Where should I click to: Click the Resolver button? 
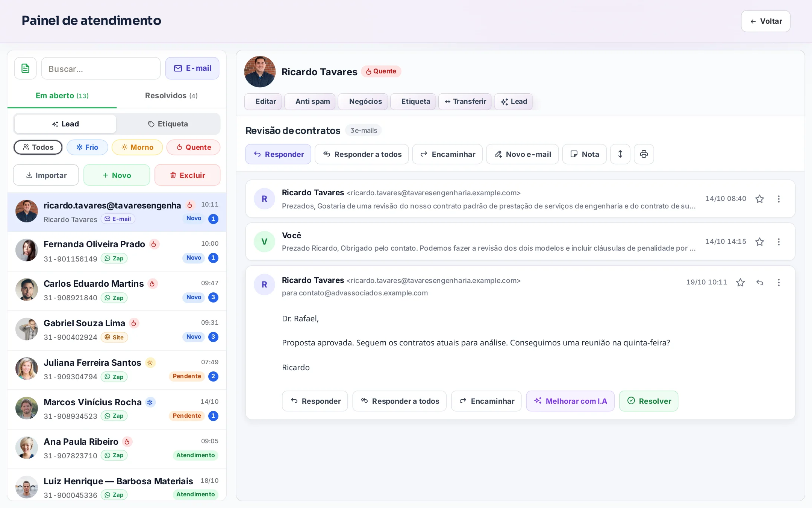click(x=648, y=401)
